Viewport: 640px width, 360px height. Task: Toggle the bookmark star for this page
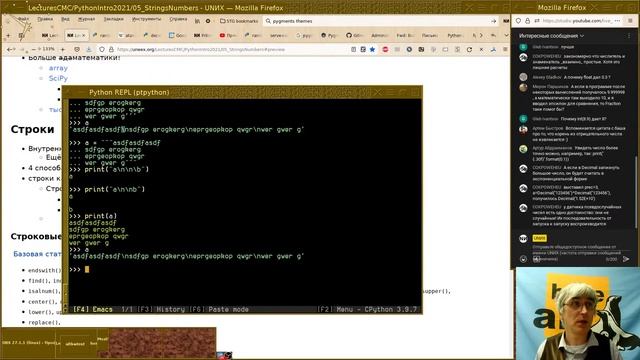pyautogui.click(x=372, y=49)
